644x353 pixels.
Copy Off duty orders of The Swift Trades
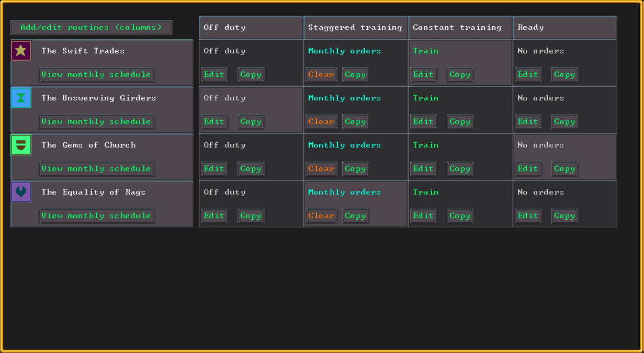pos(251,75)
